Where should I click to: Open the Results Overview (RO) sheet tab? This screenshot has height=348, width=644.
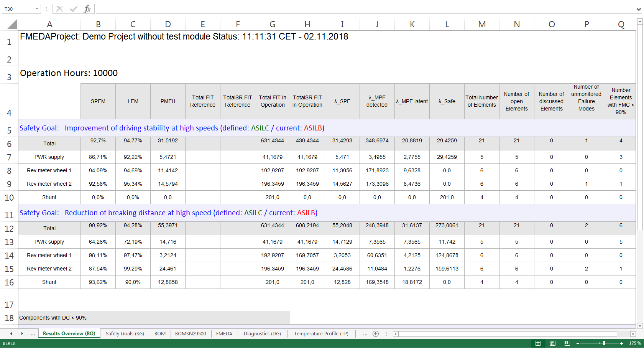point(69,334)
